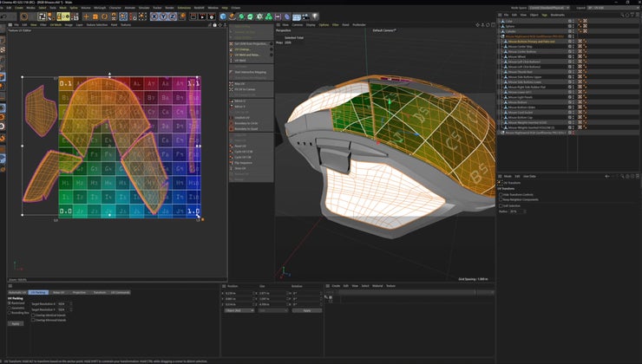This screenshot has height=364, width=642.
Task: Open the Bookmarks menu in Object Manager
Action: (557, 15)
